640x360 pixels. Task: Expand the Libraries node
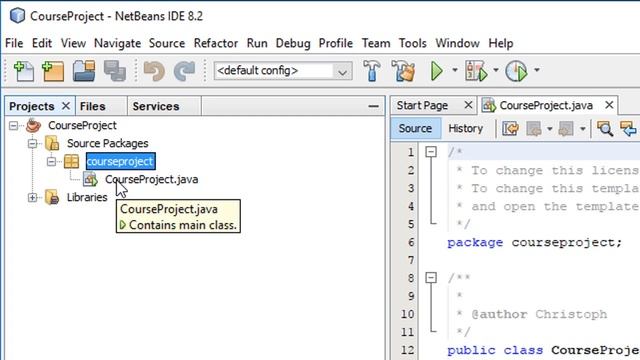tap(32, 197)
